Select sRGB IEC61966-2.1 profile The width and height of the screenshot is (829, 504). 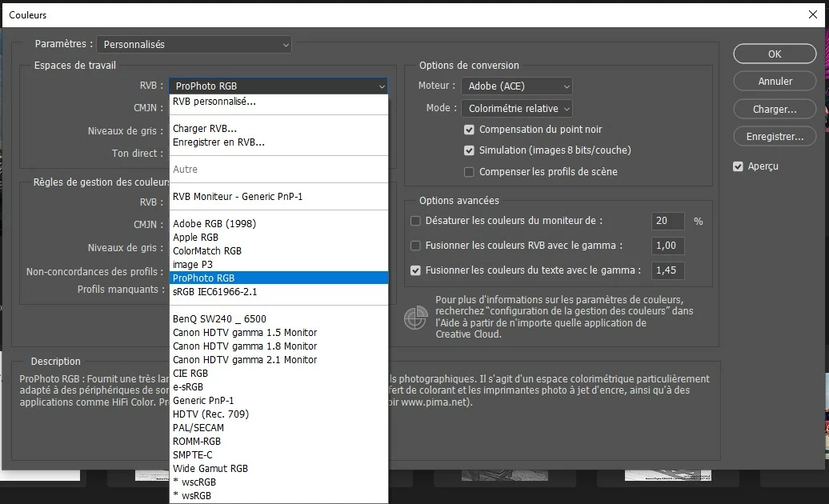(278, 292)
